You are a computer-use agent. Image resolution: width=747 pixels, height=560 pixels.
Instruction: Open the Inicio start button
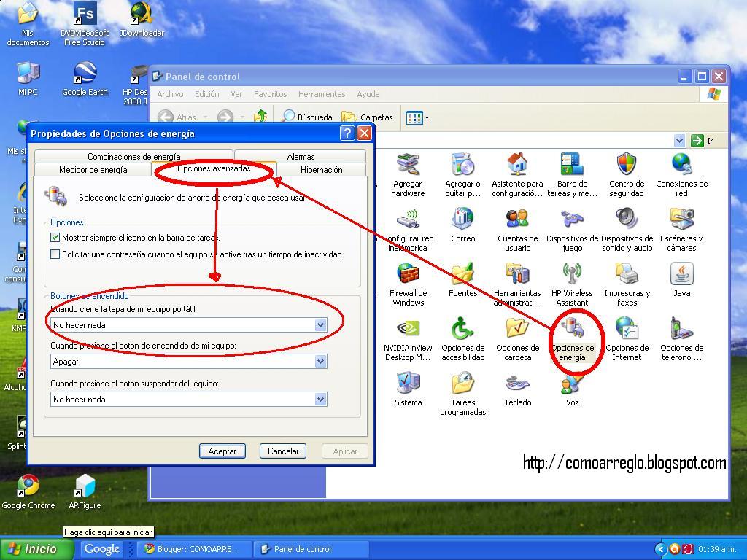coord(36,548)
